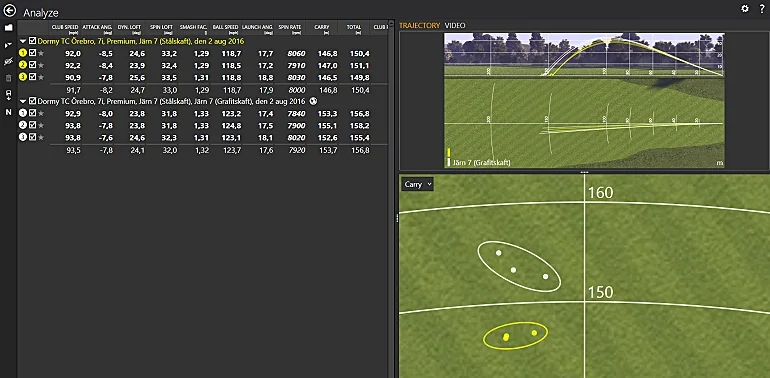Click the yellow dispersion ellipse
770x378 pixels.
coord(515,336)
